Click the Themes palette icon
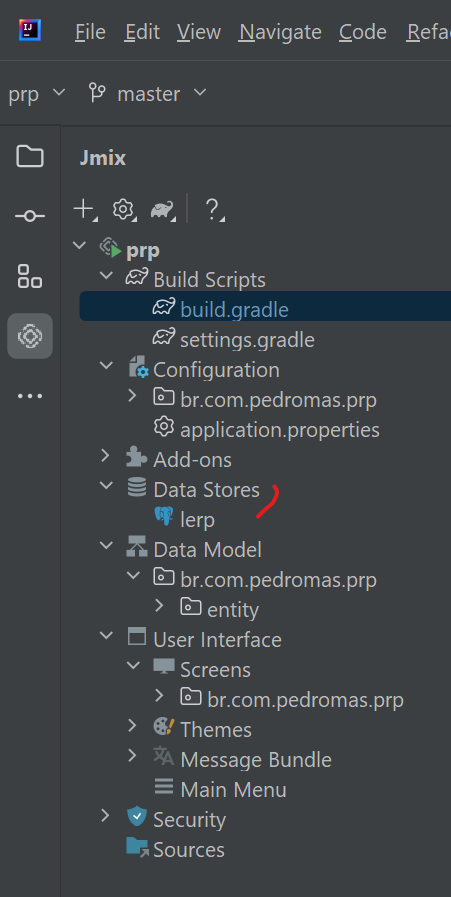451x897 pixels. [164, 727]
